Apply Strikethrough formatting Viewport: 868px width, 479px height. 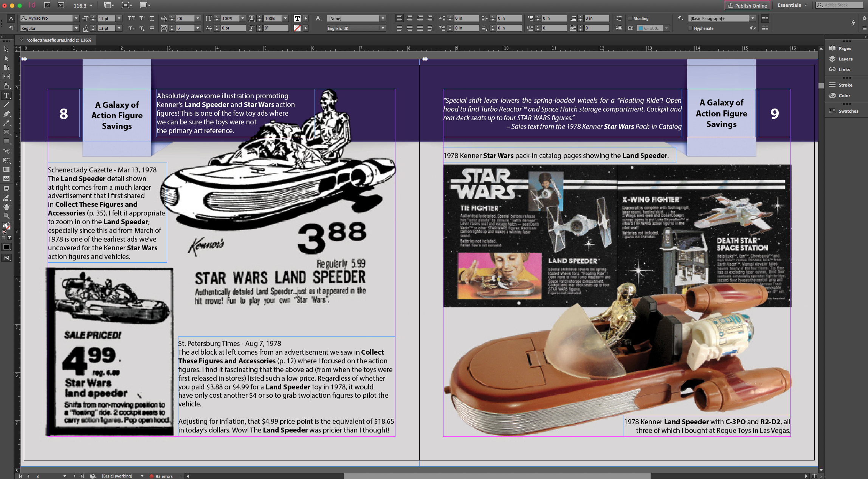(152, 28)
